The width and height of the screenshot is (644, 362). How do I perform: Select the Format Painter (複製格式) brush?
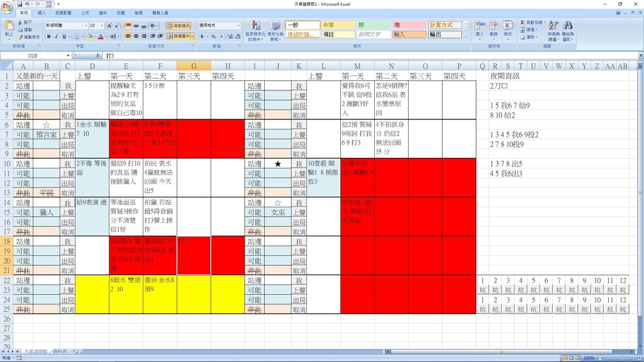20,37
